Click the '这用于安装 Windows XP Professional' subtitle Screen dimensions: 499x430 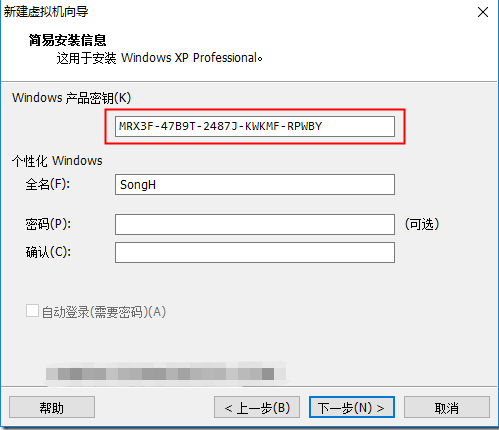click(159, 58)
